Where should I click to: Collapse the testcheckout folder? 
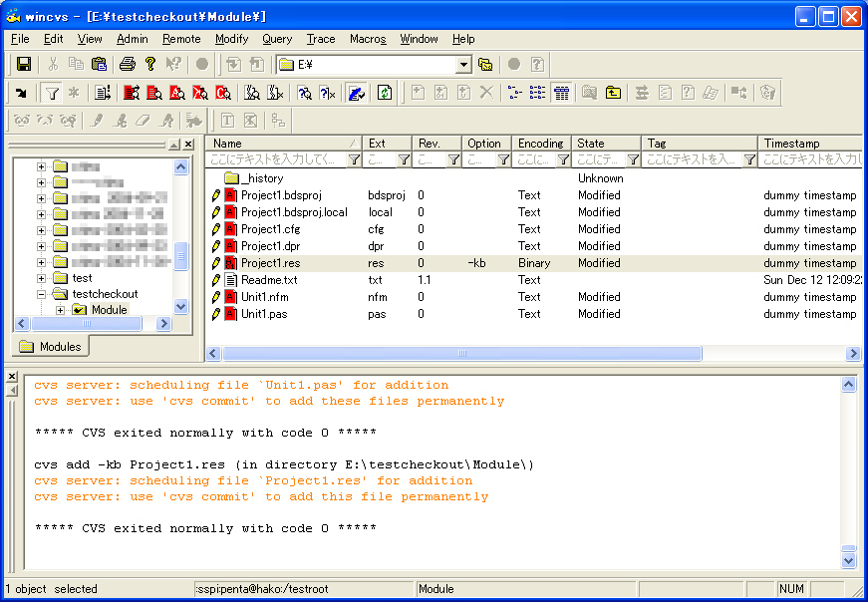click(41, 294)
